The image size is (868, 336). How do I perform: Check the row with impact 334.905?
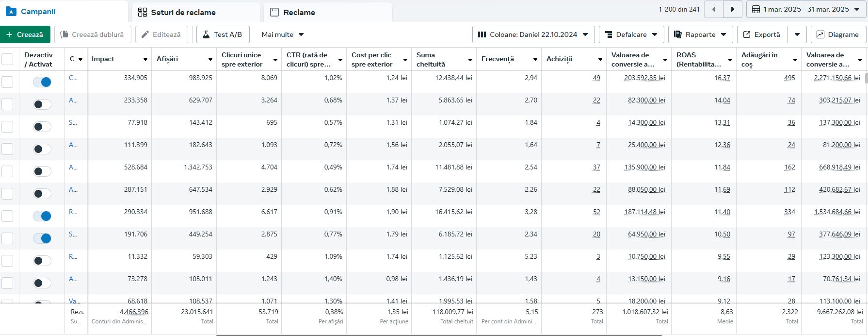click(x=7, y=82)
